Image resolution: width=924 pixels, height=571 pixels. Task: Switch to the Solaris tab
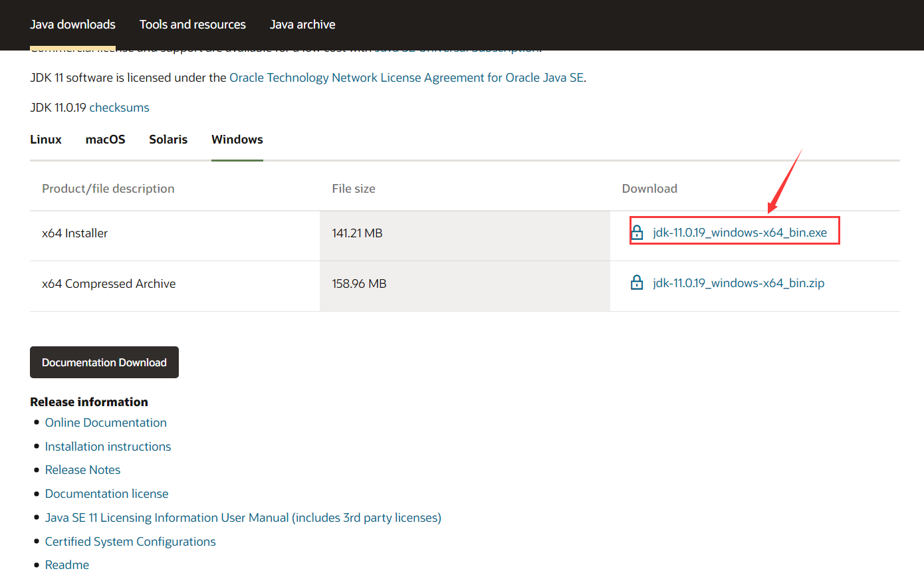(168, 140)
